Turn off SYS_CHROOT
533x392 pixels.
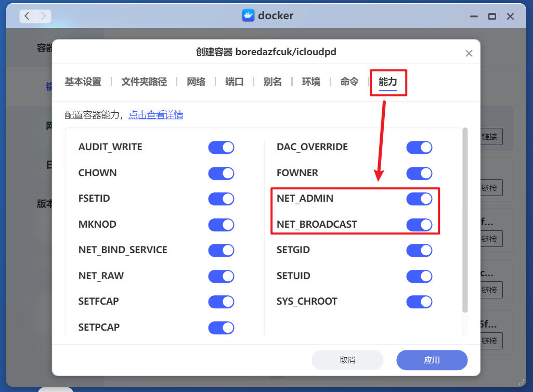point(419,302)
